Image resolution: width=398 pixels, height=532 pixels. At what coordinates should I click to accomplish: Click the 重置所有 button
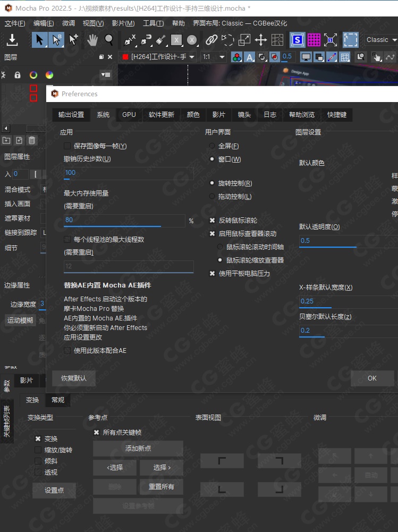161,486
